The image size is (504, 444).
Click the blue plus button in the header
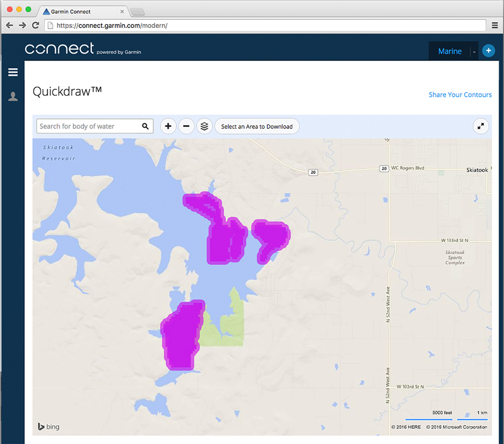(x=488, y=51)
